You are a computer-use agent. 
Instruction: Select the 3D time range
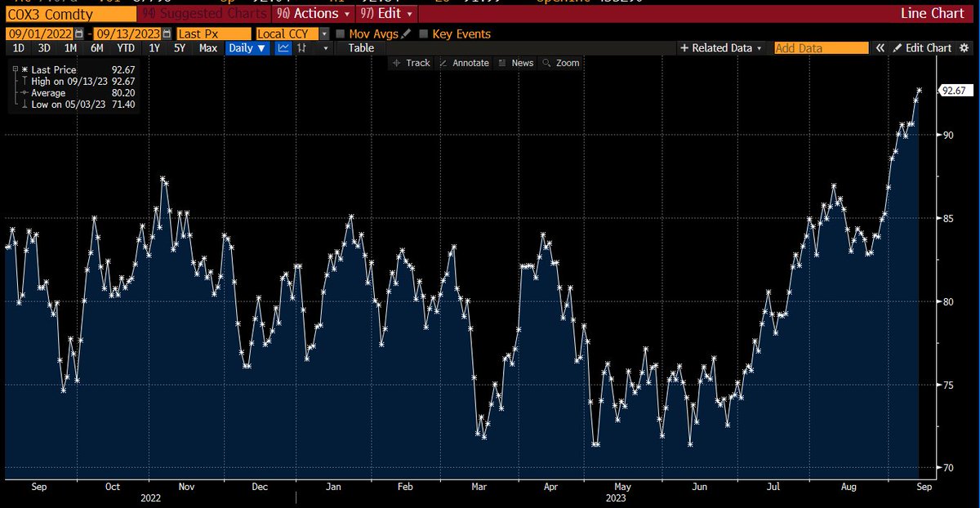click(44, 48)
